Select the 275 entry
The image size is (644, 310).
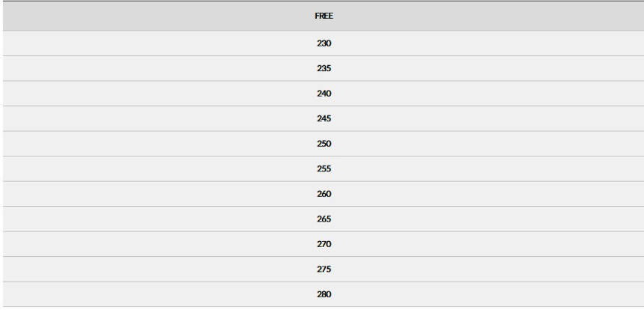[x=323, y=270]
